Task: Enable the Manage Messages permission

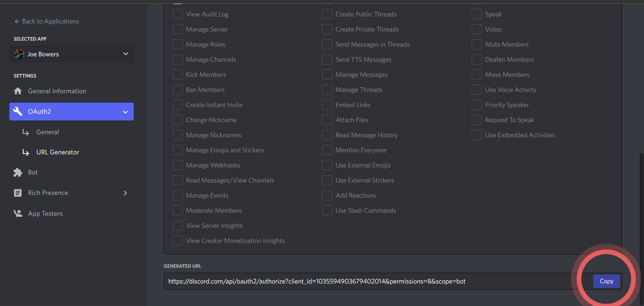Action: [x=327, y=74]
